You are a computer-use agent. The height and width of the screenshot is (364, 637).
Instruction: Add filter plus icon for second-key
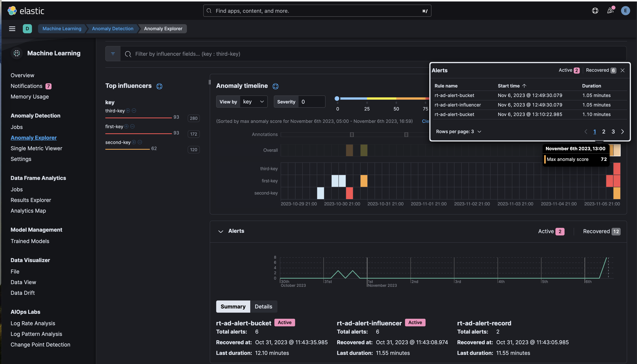(134, 142)
